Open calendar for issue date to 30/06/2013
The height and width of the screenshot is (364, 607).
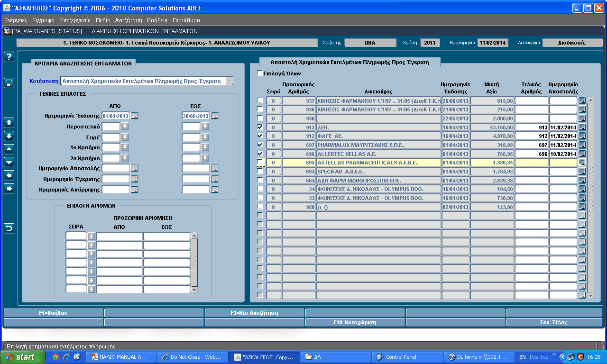tap(215, 116)
